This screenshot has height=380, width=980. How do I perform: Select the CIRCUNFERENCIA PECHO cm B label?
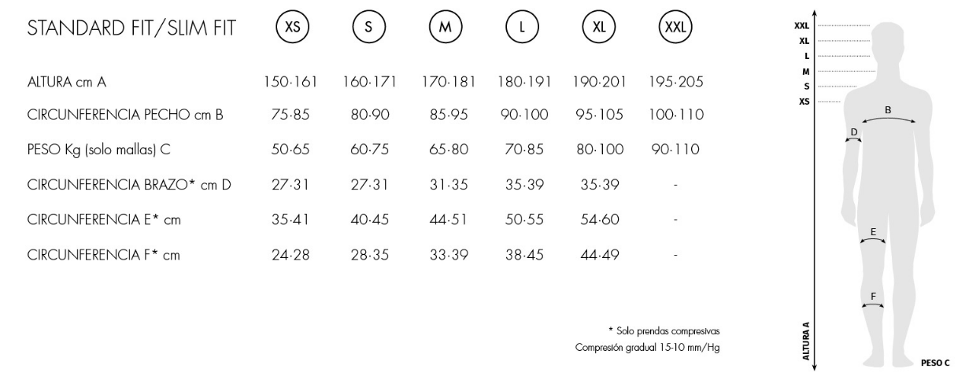click(125, 116)
